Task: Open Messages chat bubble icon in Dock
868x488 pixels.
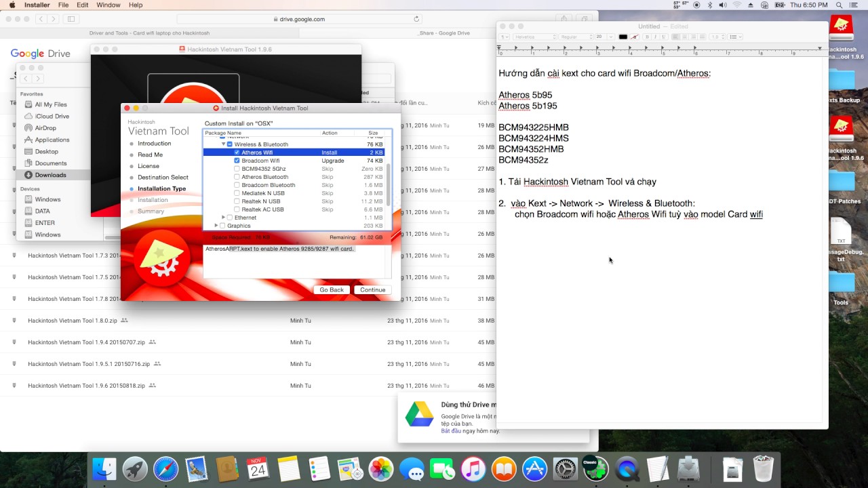Action: 412,469
